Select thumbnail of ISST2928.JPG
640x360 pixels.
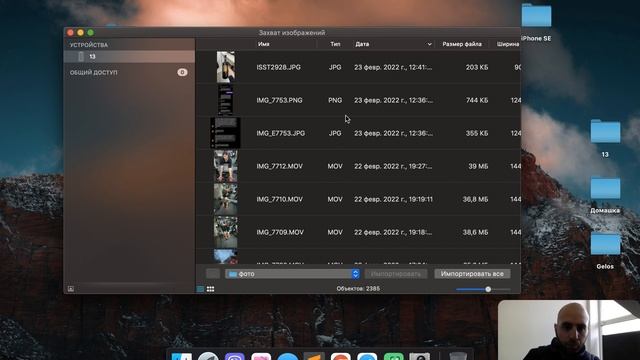click(x=226, y=67)
